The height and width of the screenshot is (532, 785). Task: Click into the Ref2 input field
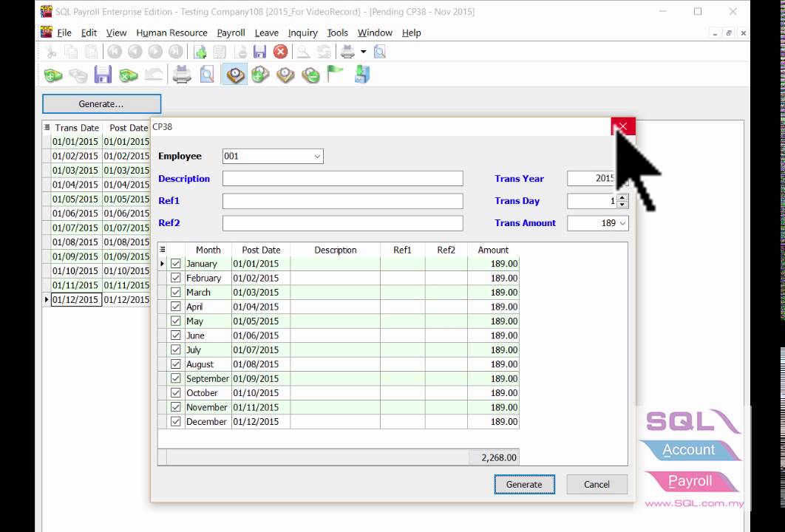coord(343,223)
